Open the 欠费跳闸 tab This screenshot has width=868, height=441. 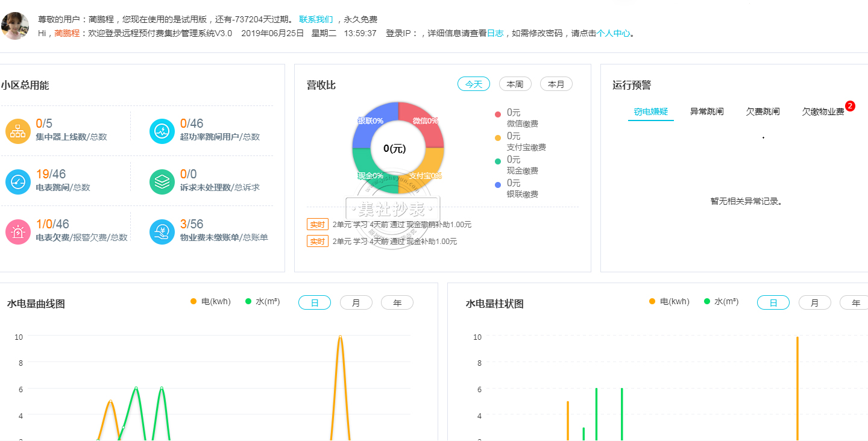point(763,111)
